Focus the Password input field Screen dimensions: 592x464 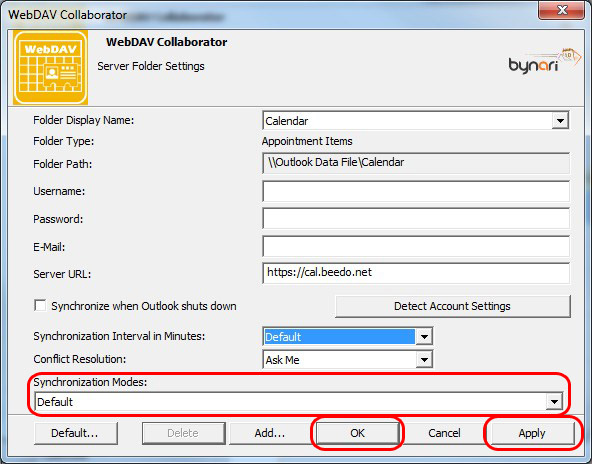pyautogui.click(x=416, y=219)
